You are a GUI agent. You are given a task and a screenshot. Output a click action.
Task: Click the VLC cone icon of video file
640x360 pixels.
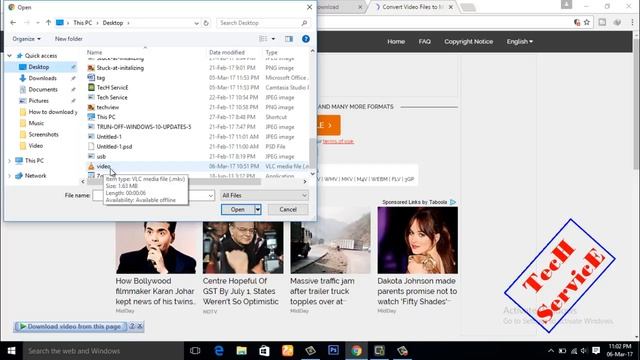coord(91,166)
